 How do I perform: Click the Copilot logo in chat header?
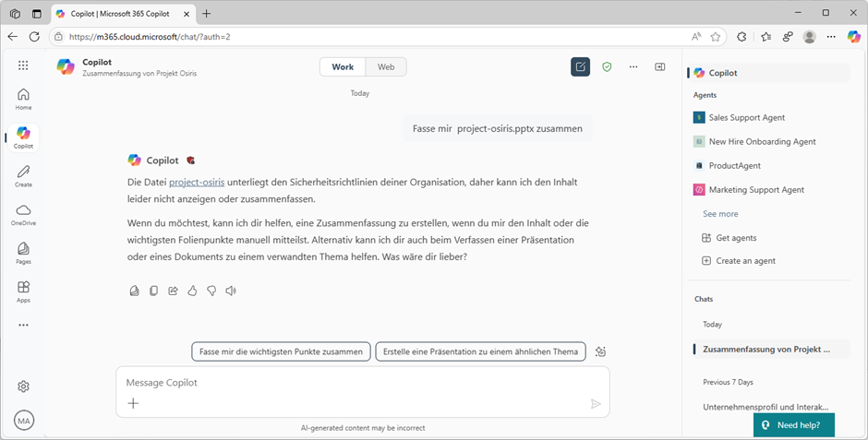(x=66, y=67)
